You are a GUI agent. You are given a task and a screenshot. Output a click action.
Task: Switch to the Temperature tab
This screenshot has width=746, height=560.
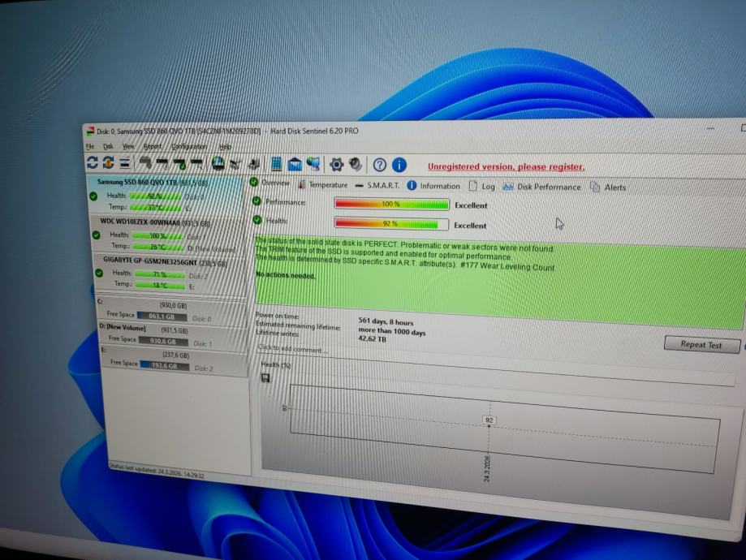(x=323, y=184)
